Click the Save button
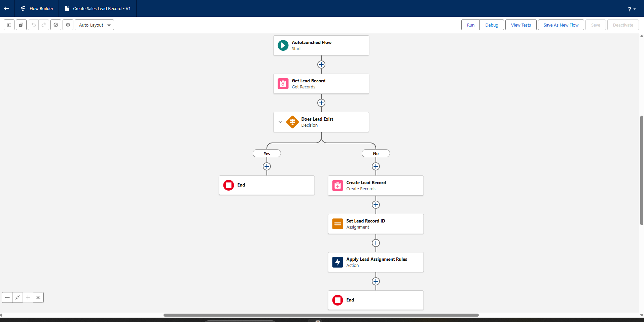 click(596, 25)
